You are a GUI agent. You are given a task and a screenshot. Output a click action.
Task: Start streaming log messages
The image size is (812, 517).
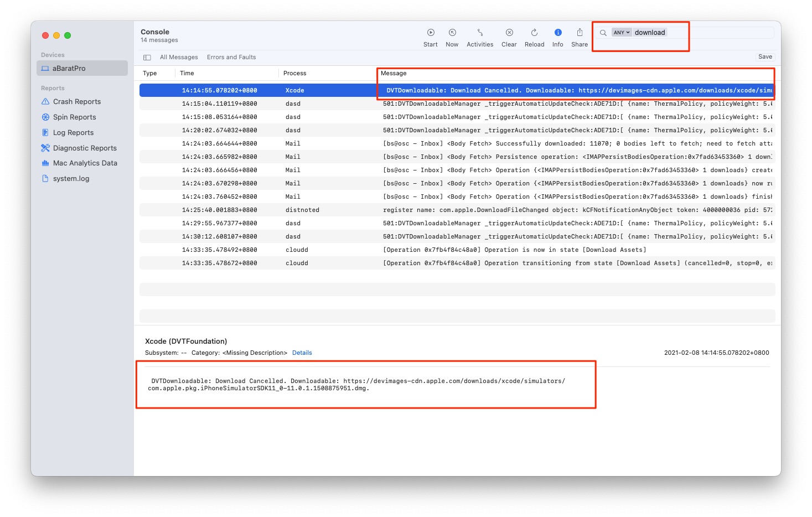tap(431, 37)
